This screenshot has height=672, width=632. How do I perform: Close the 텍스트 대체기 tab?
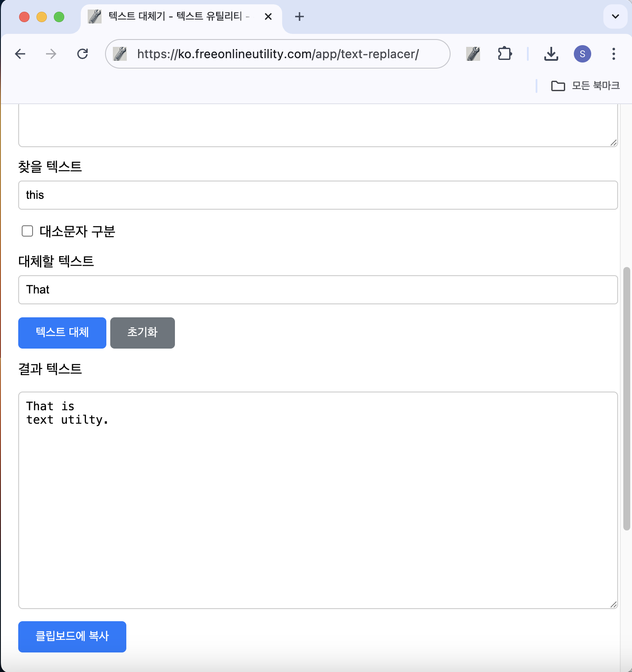pyautogui.click(x=268, y=16)
